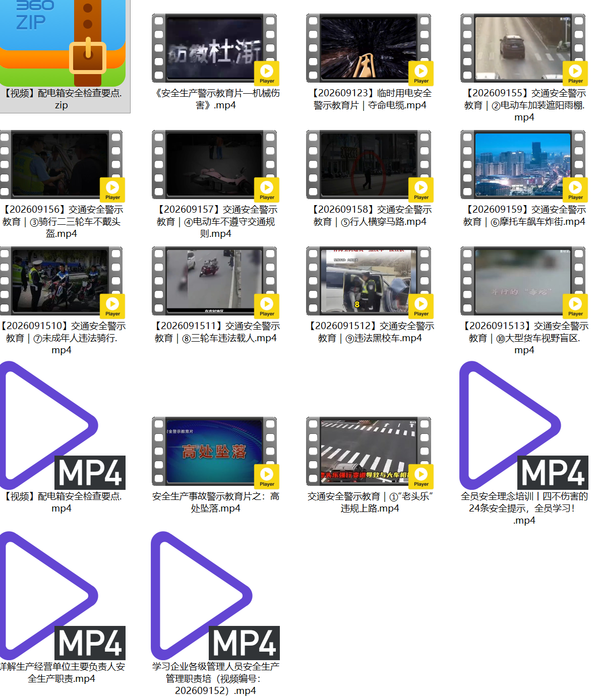The image size is (598, 700).
Task: Click the 大型货车视野盲区 video thumbnail
Action: coord(523,281)
